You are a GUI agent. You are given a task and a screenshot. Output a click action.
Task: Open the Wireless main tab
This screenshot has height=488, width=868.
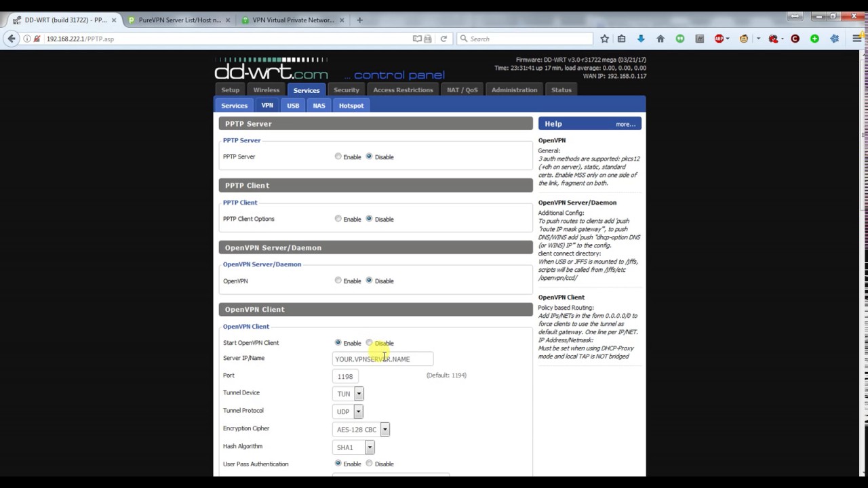[x=266, y=89]
